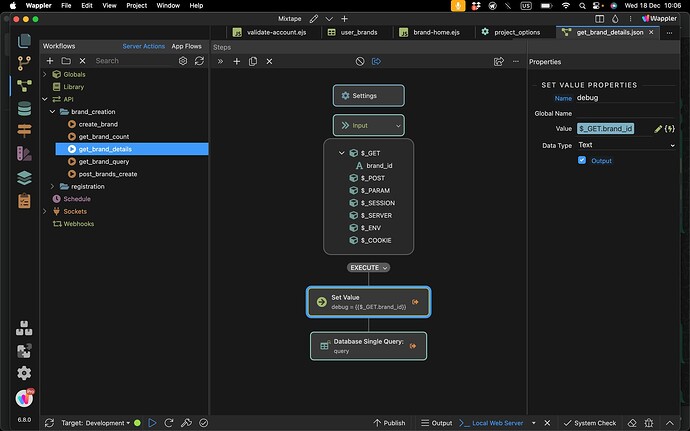Click the open in browser share icon in Steps
This screenshot has width=690, height=431.
pyautogui.click(x=499, y=62)
